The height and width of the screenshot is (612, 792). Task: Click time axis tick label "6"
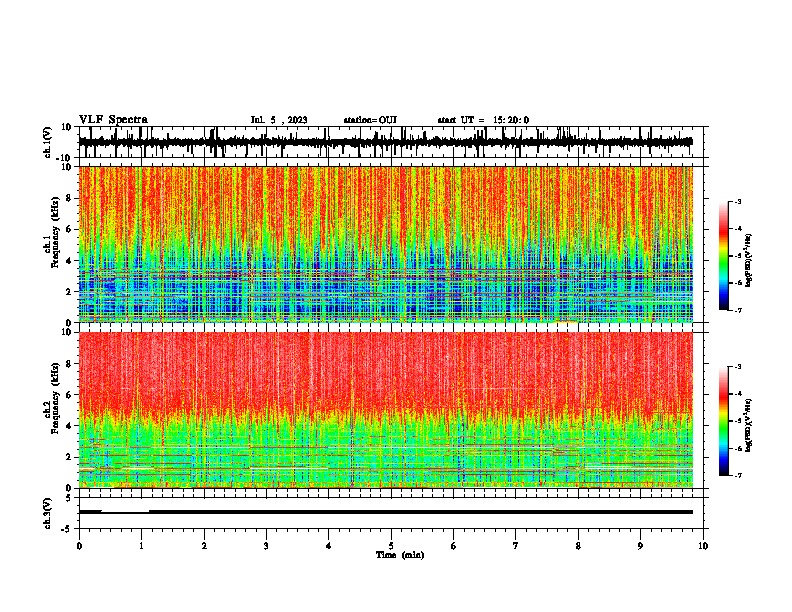coord(453,546)
